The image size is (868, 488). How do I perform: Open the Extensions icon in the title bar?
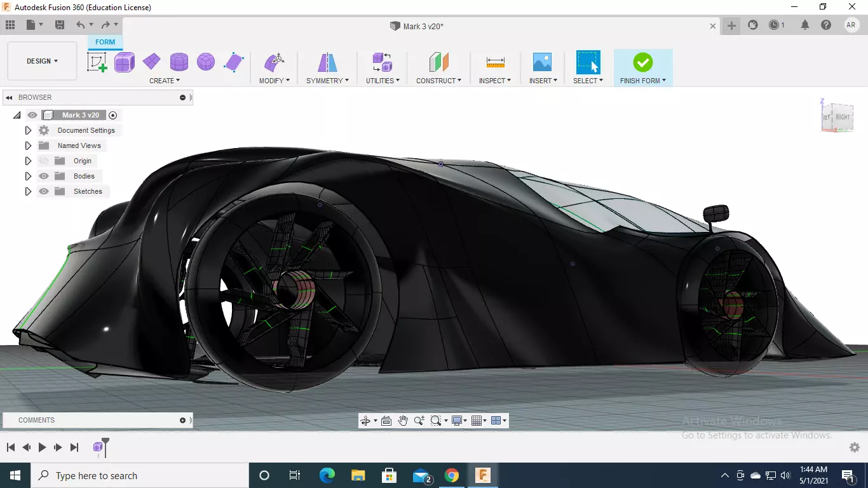pos(753,25)
